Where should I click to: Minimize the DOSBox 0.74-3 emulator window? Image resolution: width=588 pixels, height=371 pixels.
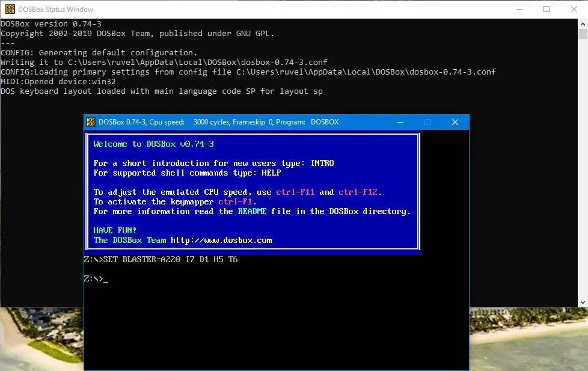point(400,122)
